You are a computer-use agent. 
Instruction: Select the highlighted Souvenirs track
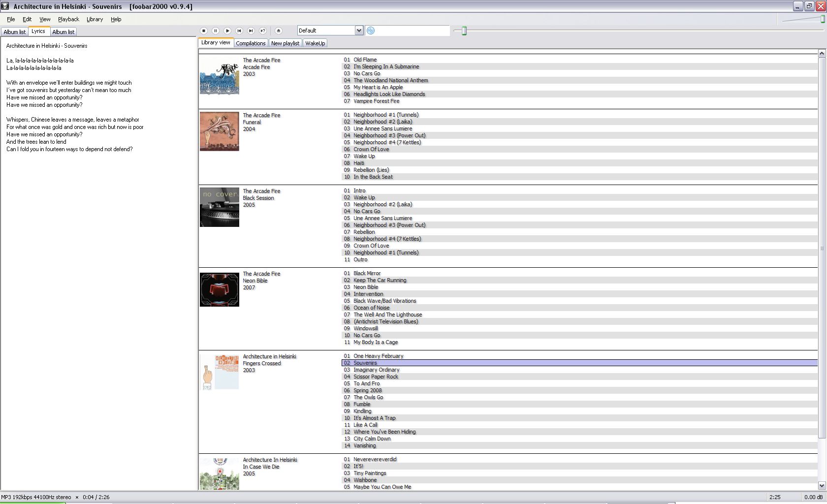click(579, 363)
